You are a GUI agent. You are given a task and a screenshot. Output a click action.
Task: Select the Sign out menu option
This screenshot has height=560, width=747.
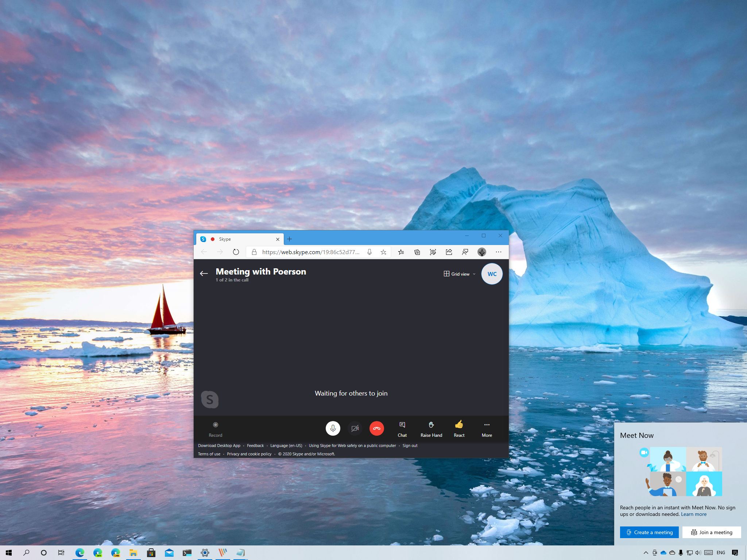[410, 445]
